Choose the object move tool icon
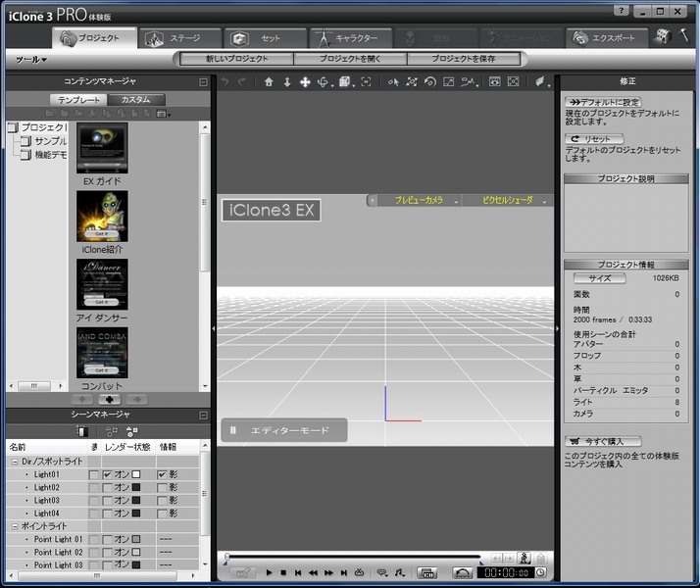 click(412, 81)
